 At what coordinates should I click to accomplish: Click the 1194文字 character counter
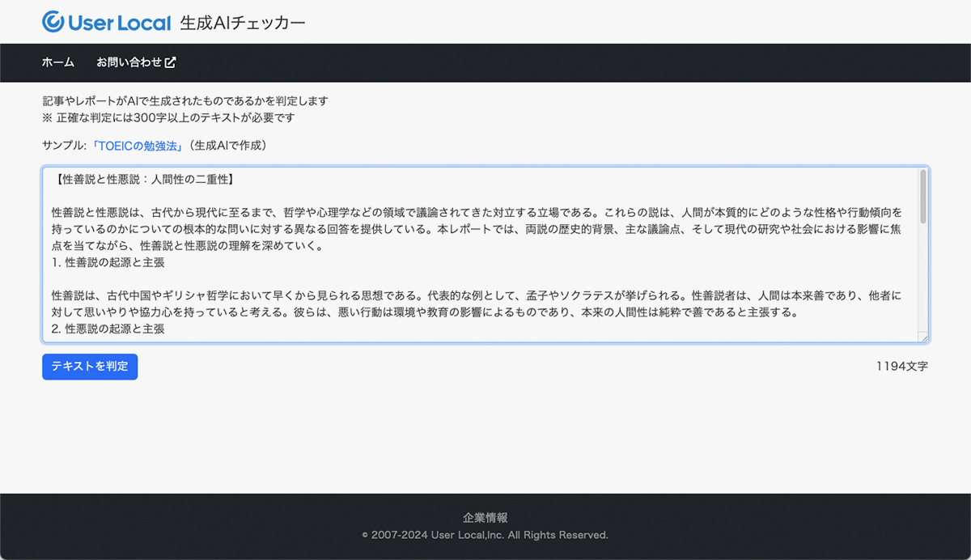coord(901,366)
